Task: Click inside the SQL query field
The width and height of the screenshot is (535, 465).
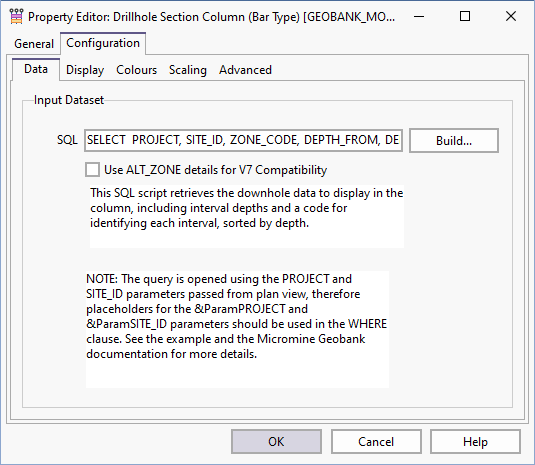Action: click(243, 140)
